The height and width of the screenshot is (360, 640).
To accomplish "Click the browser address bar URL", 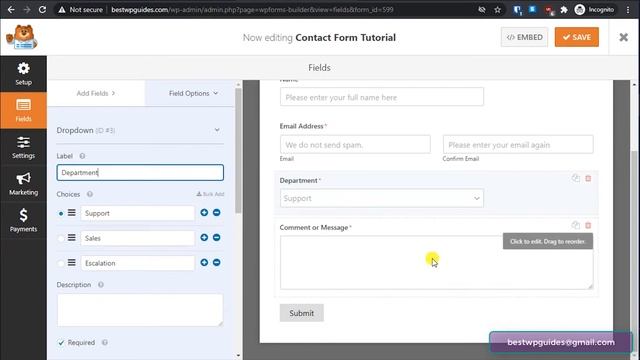I will click(252, 9).
